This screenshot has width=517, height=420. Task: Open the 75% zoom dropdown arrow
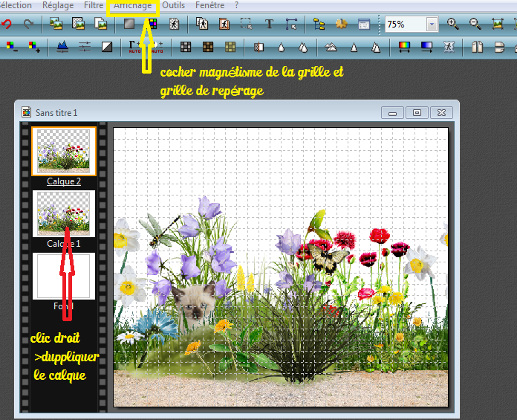(x=432, y=24)
